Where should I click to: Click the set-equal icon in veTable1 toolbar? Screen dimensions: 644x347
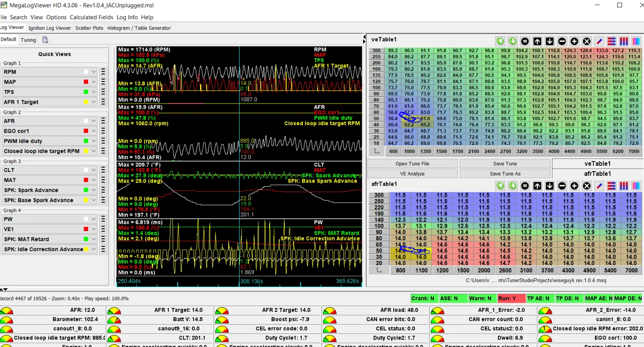click(x=525, y=41)
